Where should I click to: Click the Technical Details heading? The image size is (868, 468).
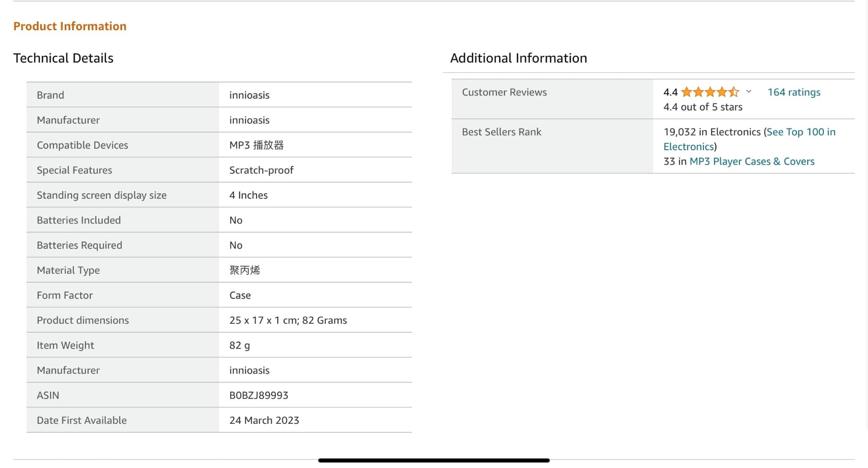(x=63, y=58)
